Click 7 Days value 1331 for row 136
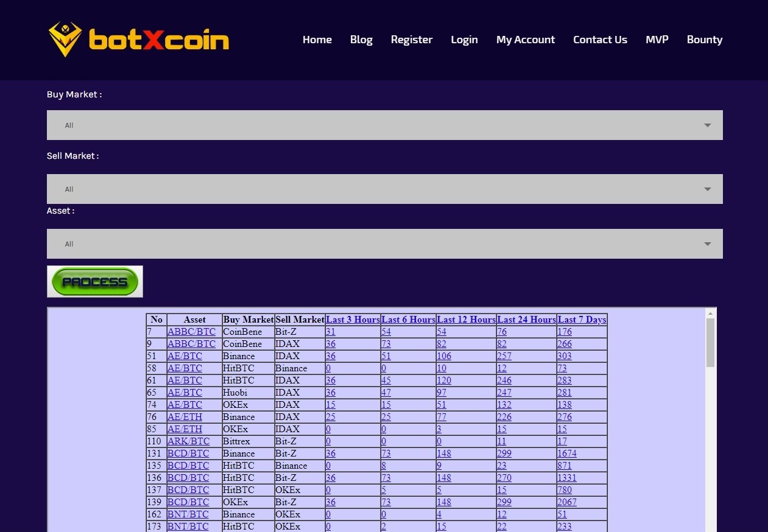 point(567,478)
